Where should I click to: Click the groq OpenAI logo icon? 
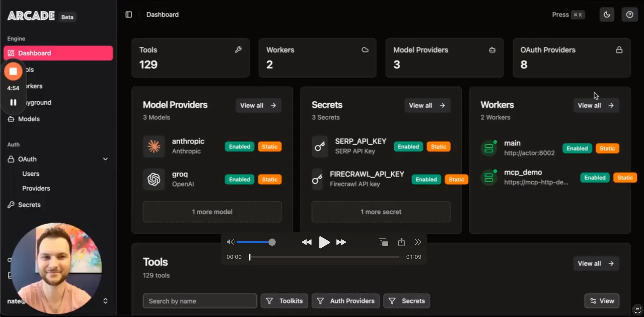click(x=154, y=179)
